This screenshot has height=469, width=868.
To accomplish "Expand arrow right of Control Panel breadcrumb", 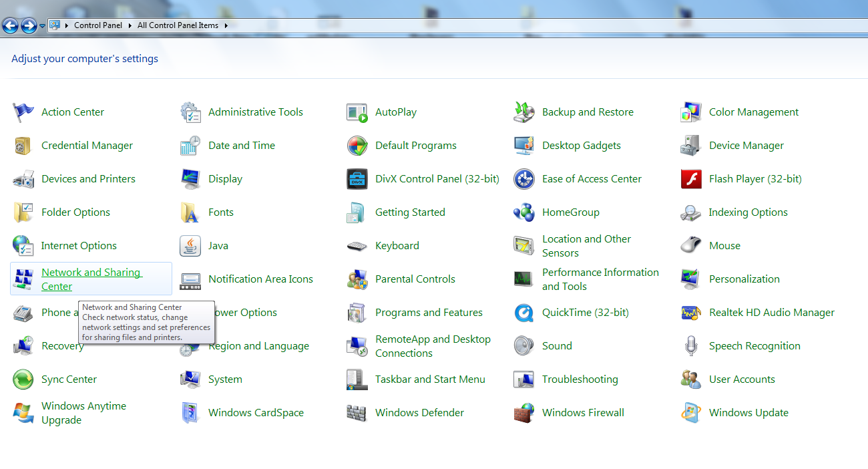I will (130, 25).
